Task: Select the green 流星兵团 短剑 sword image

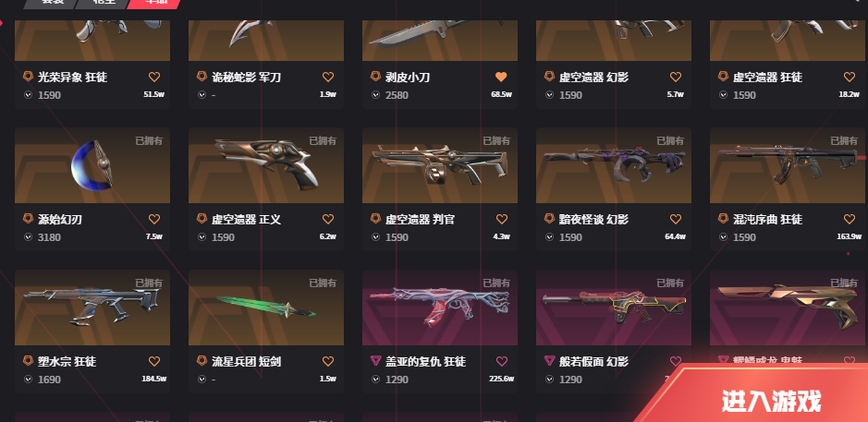Action: (x=266, y=307)
